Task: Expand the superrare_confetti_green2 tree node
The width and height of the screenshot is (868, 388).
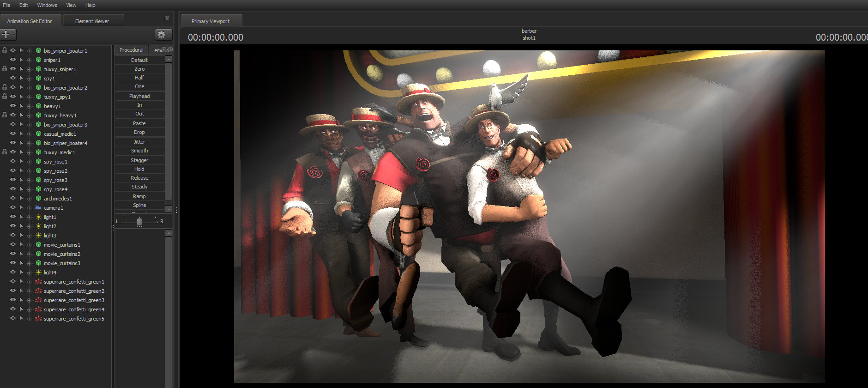Action: (x=30, y=291)
